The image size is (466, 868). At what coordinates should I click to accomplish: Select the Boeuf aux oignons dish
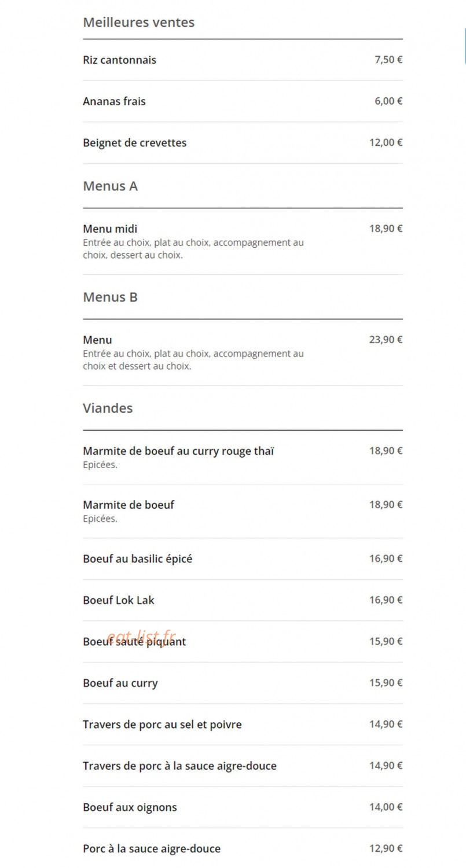pos(243,807)
